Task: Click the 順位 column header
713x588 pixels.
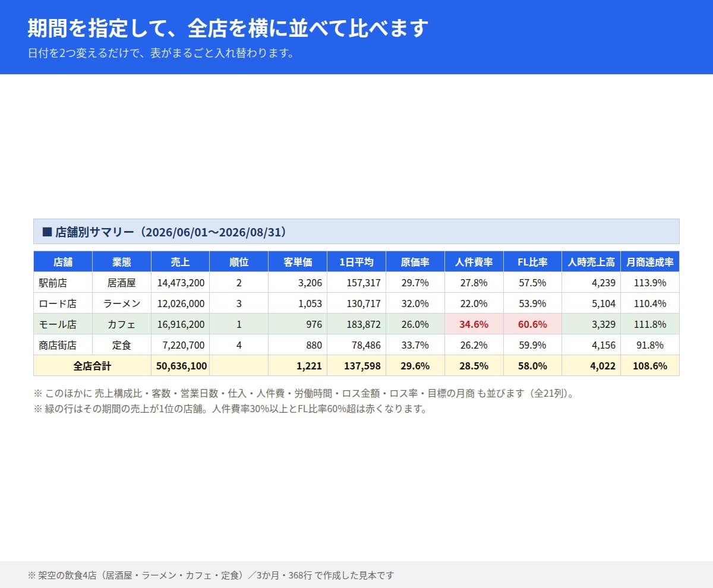Action: pos(239,262)
